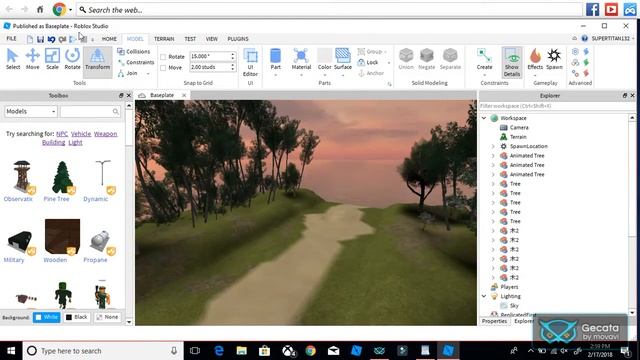Toggle Constraints option
This screenshot has height=360, width=640.
click(136, 62)
